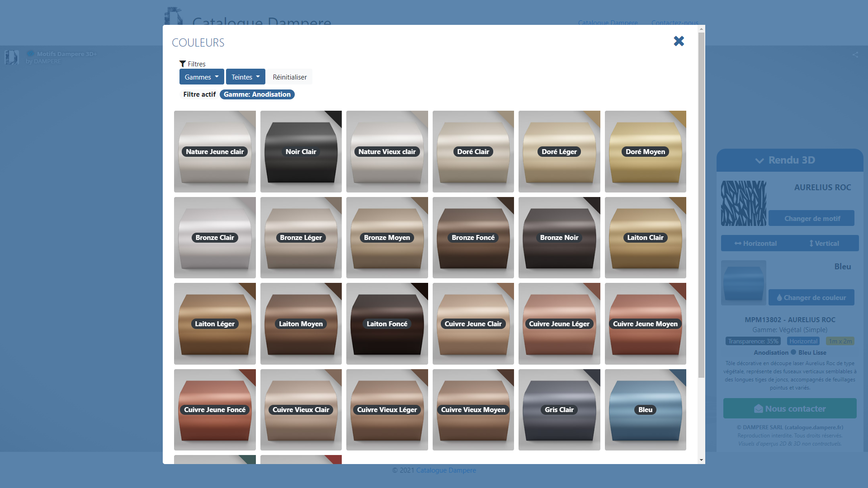Apply the Laiton Clair color
Image resolution: width=868 pixels, height=488 pixels.
click(x=646, y=238)
